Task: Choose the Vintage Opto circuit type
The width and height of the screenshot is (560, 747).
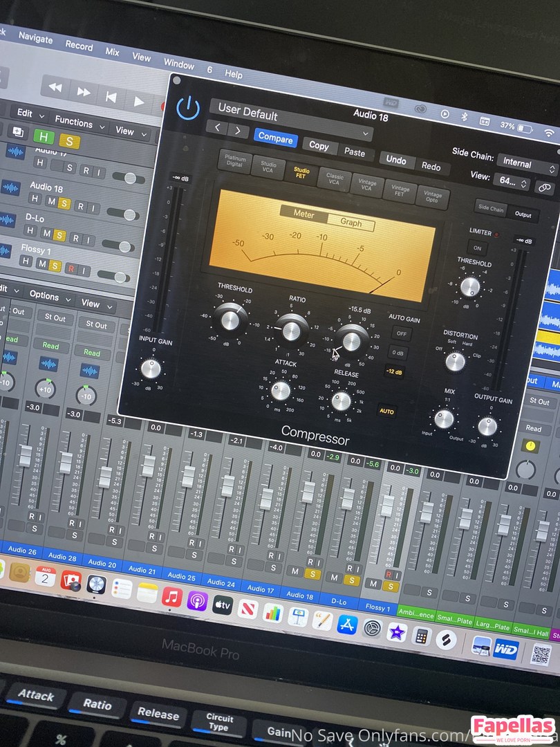Action: click(433, 197)
